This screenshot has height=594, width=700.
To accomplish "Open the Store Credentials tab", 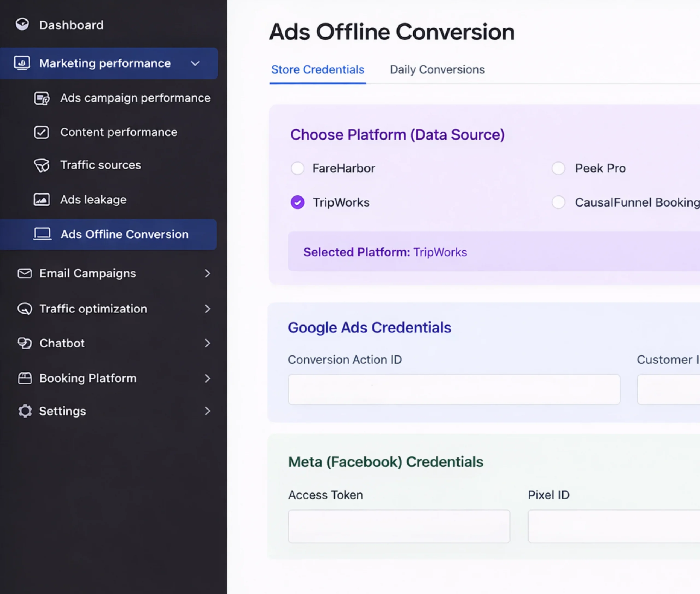I will (x=317, y=70).
